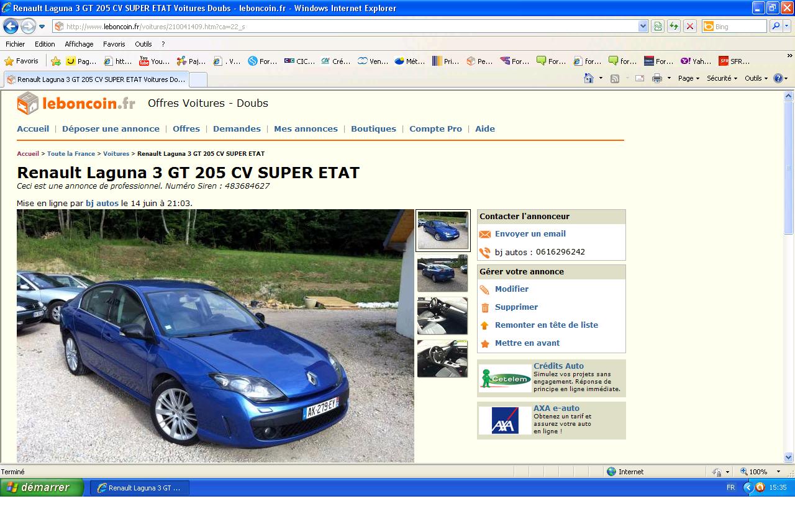Viewport: 795px width, 532px height.
Task: Click the RSS feeds icon
Action: (615, 78)
